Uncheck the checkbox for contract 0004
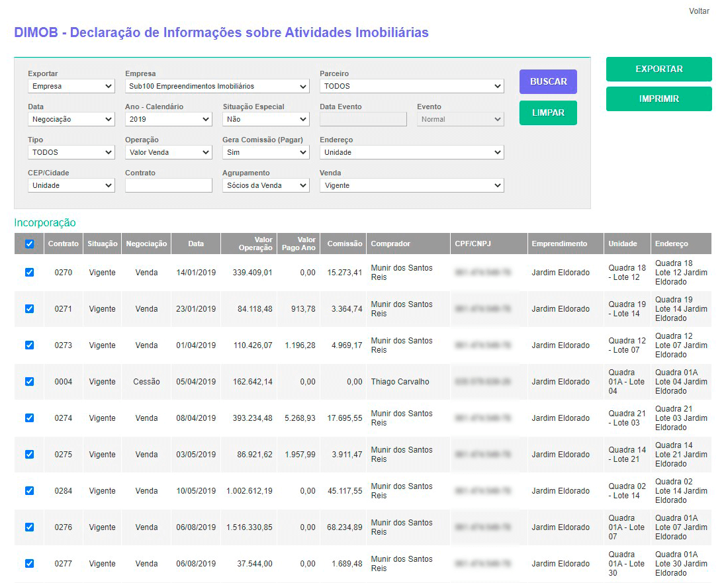Screen dimensions: 728x583 coord(29,381)
